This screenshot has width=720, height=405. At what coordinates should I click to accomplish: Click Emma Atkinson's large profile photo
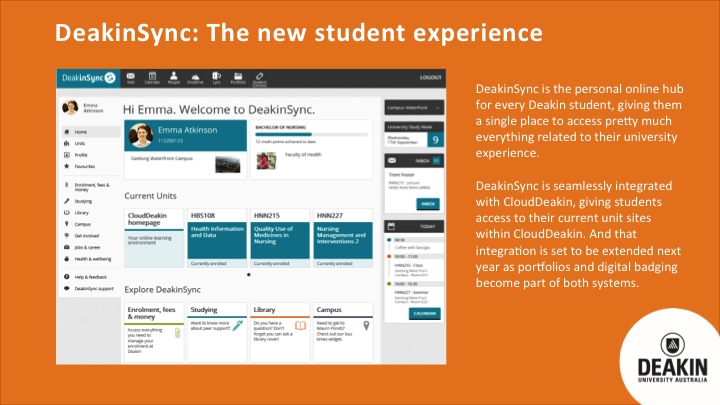(140, 135)
